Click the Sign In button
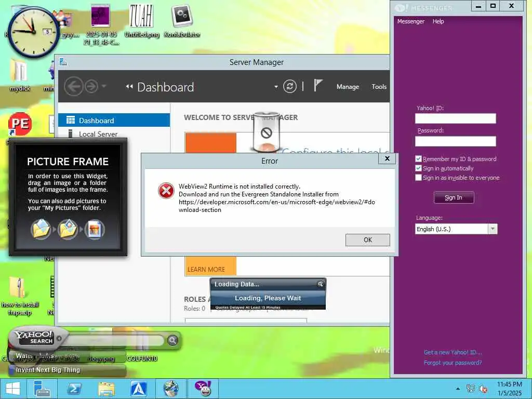532x399 pixels. tap(454, 197)
